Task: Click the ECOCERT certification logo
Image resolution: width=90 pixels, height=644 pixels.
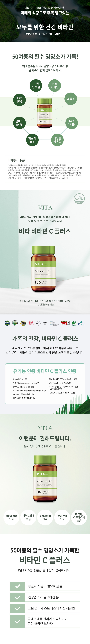Action: click(x=31, y=323)
